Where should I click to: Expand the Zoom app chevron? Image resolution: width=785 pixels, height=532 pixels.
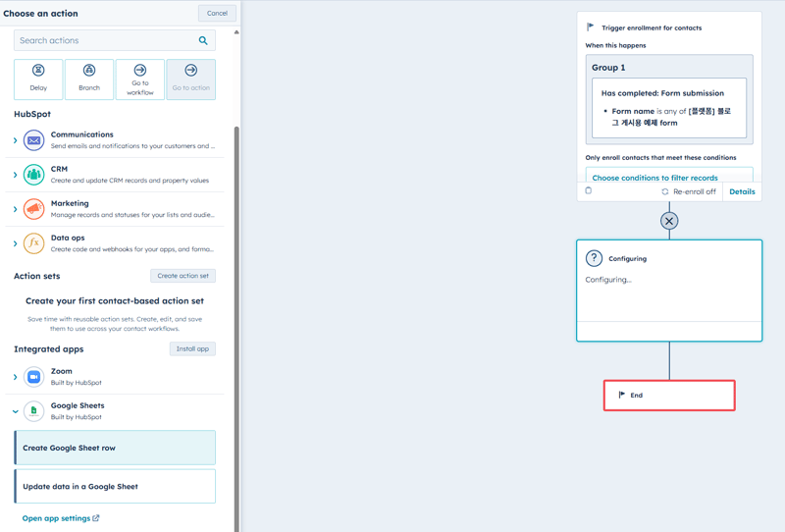point(15,377)
